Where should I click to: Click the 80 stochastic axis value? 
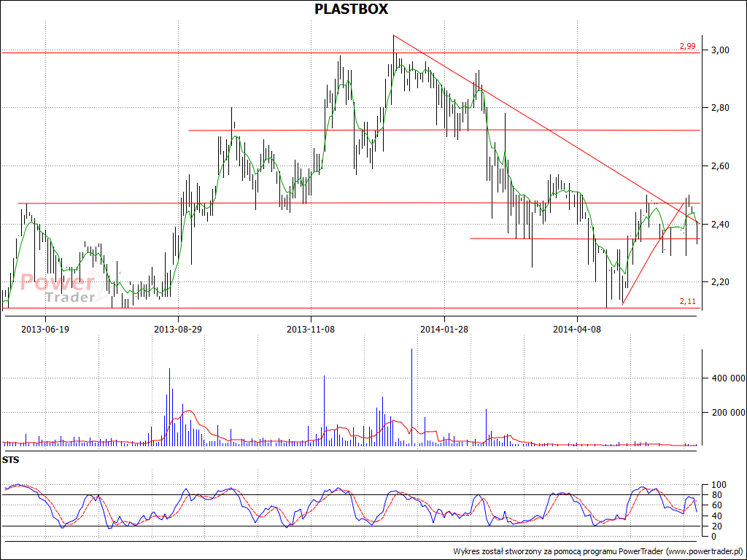(716, 495)
